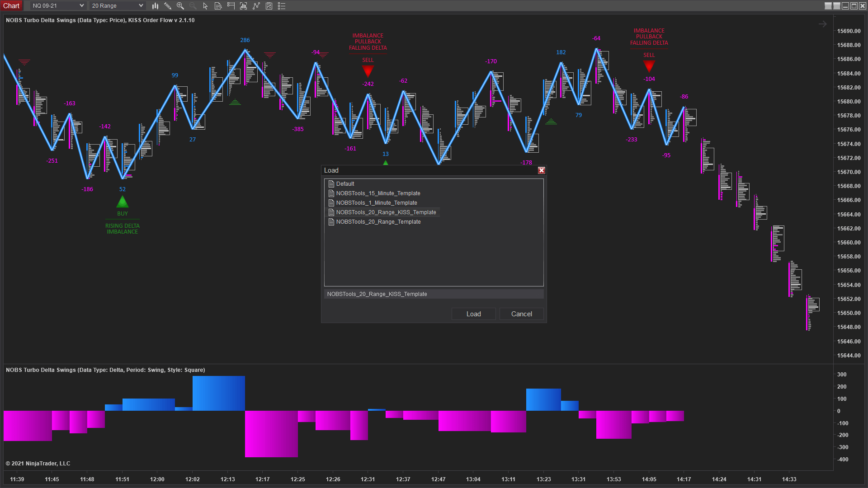Click the 182 swing delta label
The width and height of the screenshot is (868, 488).
[x=561, y=52]
